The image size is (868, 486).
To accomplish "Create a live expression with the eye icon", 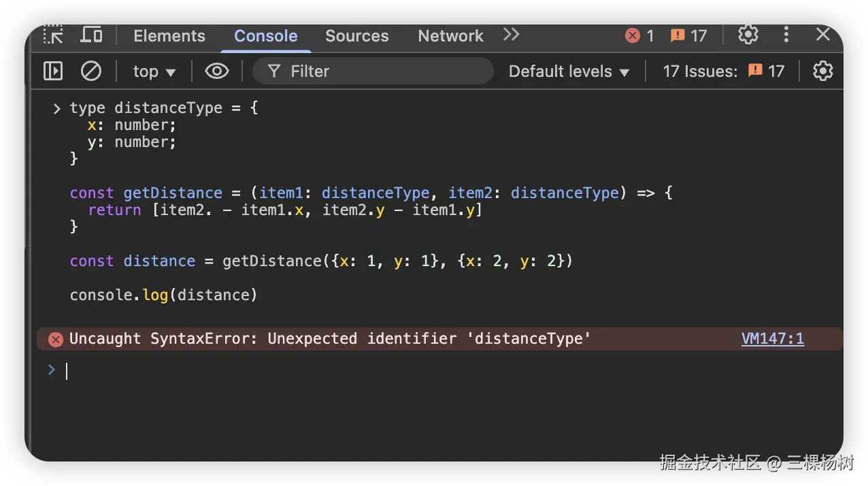I will point(216,71).
